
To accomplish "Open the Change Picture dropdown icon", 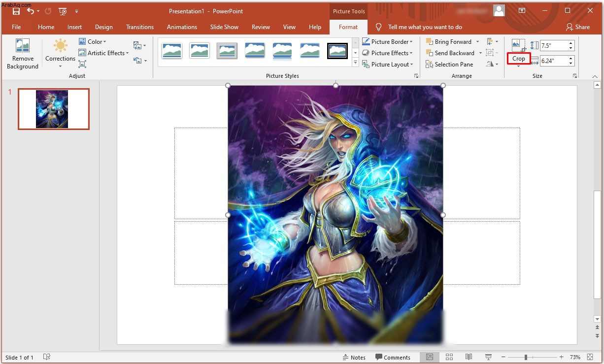I will [140, 46].
